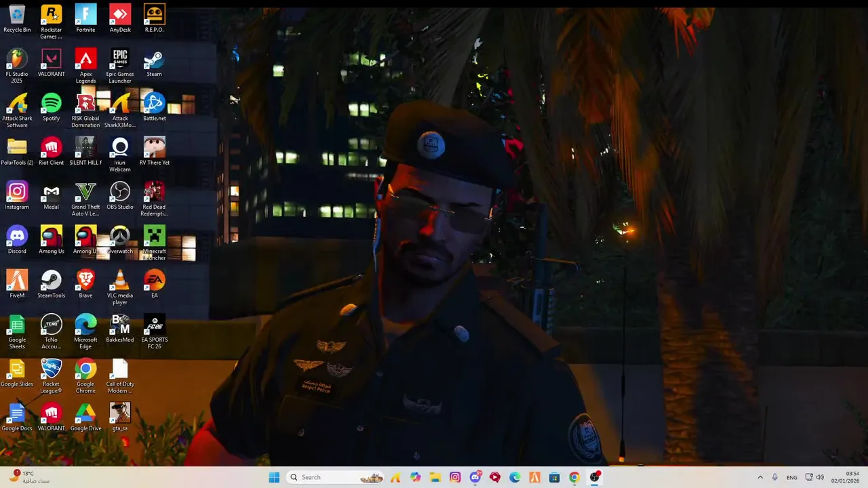Select the SteamTools desktop icon
The width and height of the screenshot is (868, 488).
tap(52, 285)
